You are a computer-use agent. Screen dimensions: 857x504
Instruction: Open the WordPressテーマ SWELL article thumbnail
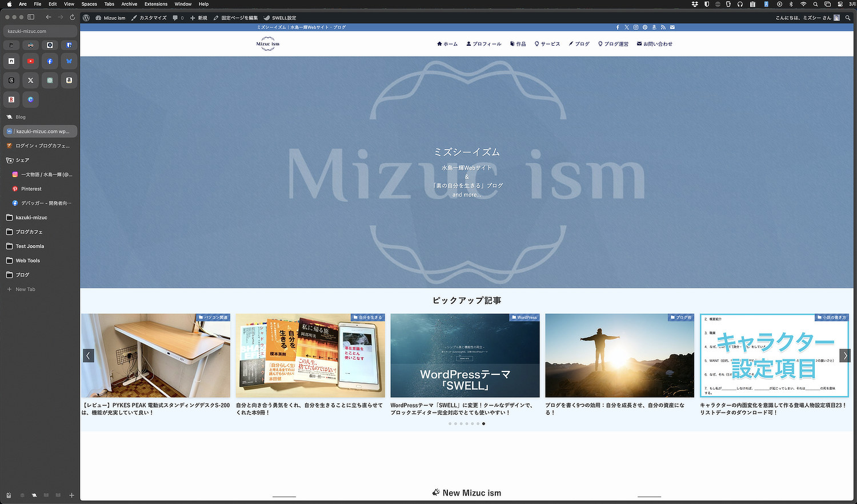click(465, 355)
